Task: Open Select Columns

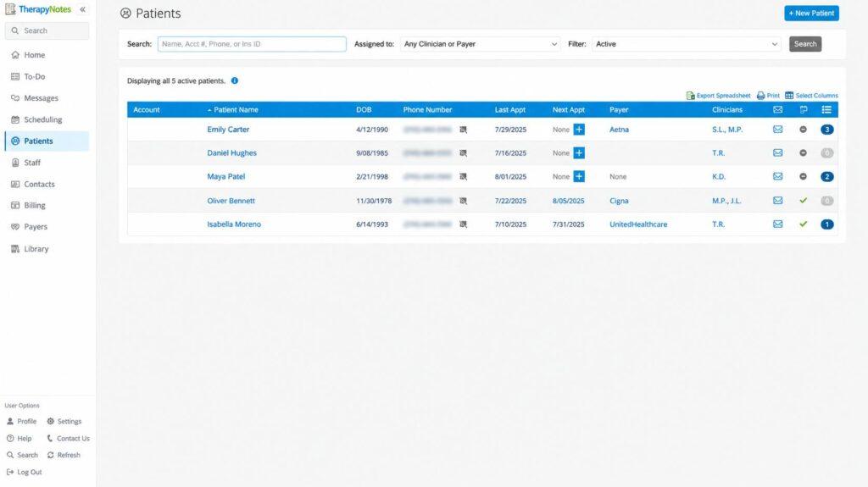Action: point(811,96)
